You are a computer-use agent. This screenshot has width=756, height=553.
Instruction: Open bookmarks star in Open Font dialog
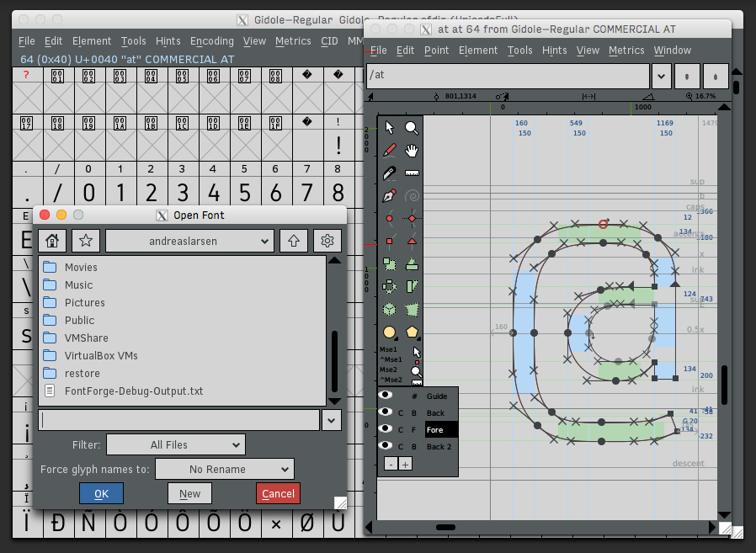click(85, 241)
